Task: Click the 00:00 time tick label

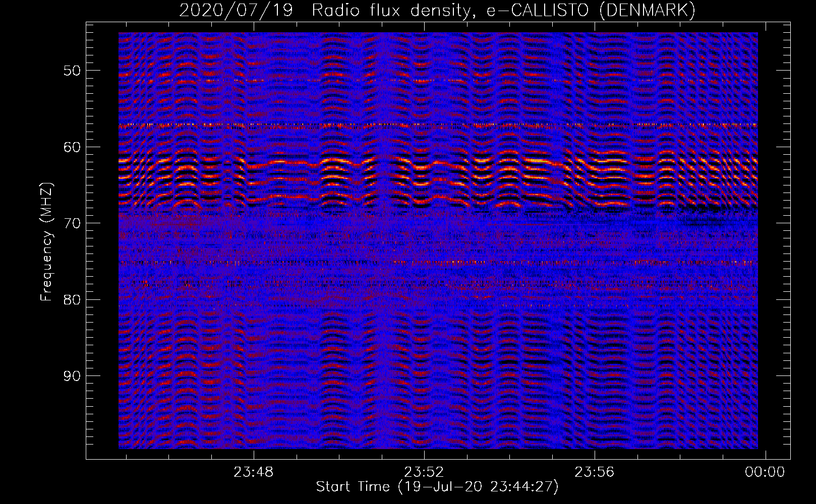Action: pos(766,472)
